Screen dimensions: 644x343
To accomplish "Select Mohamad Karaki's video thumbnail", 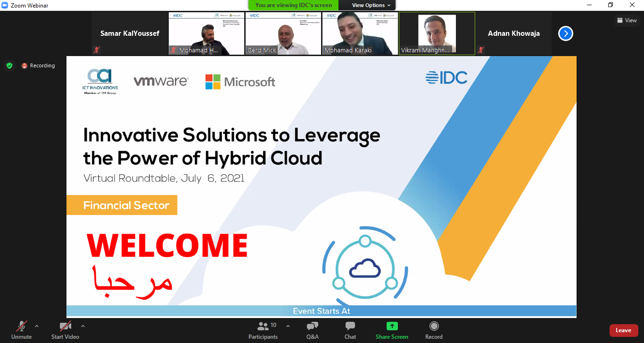I will (x=360, y=33).
